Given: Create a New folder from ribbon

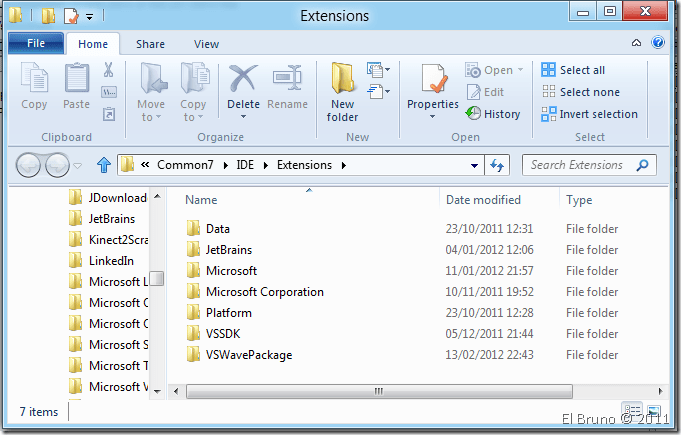Looking at the screenshot, I should pyautogui.click(x=342, y=90).
